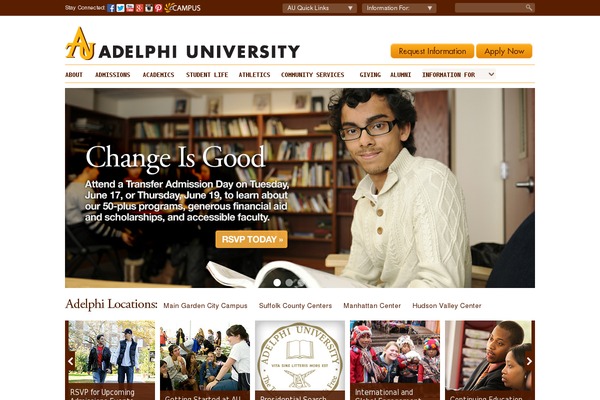Image resolution: width=600 pixels, height=400 pixels.
Task: Open the Admissions menu item
Action: [x=112, y=75]
